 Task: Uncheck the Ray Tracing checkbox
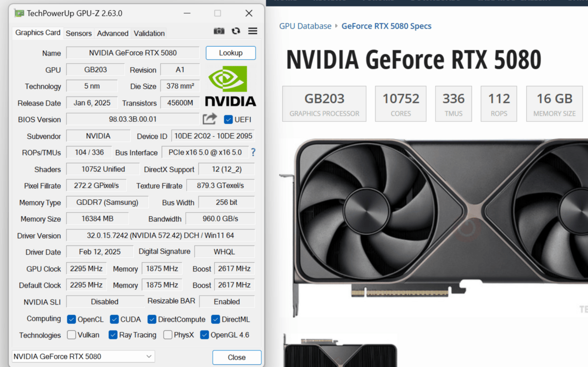click(113, 335)
